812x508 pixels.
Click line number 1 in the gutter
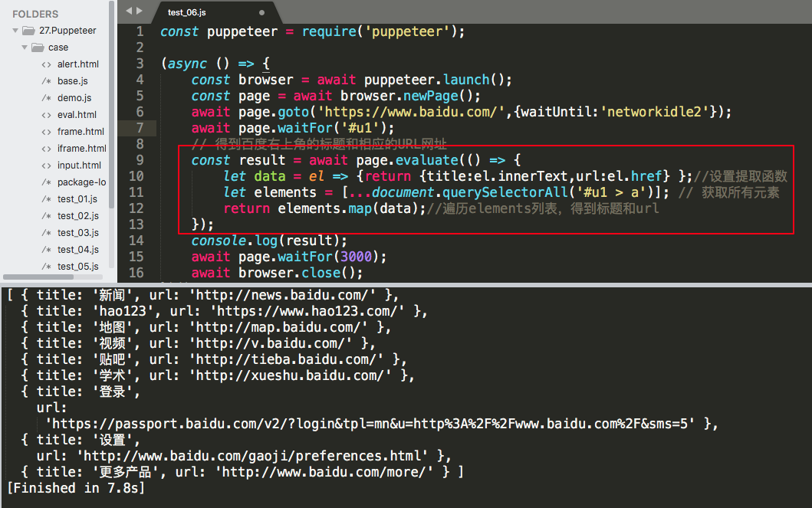point(140,31)
